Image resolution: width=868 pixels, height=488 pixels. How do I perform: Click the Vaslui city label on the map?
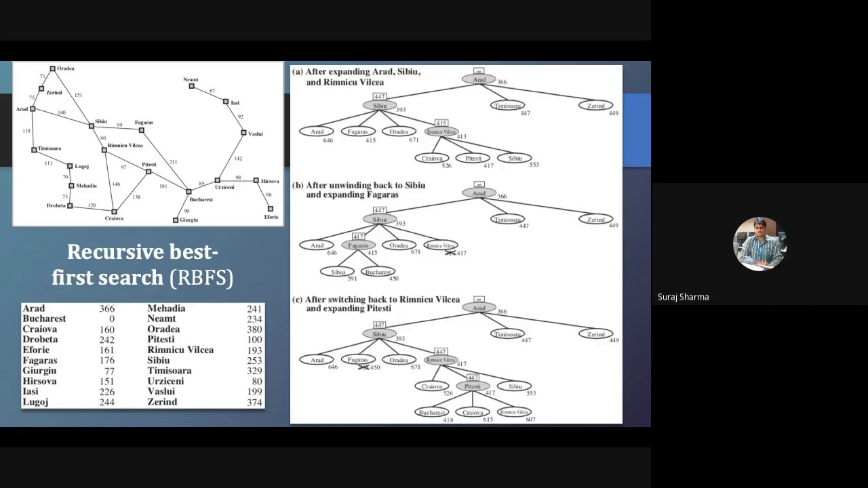[x=256, y=134]
